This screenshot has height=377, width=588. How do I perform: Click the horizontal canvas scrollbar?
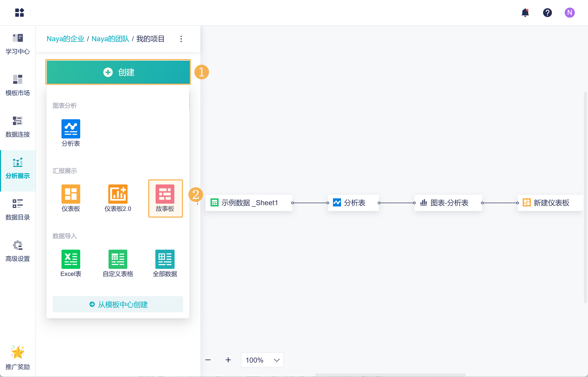coord(390,375)
